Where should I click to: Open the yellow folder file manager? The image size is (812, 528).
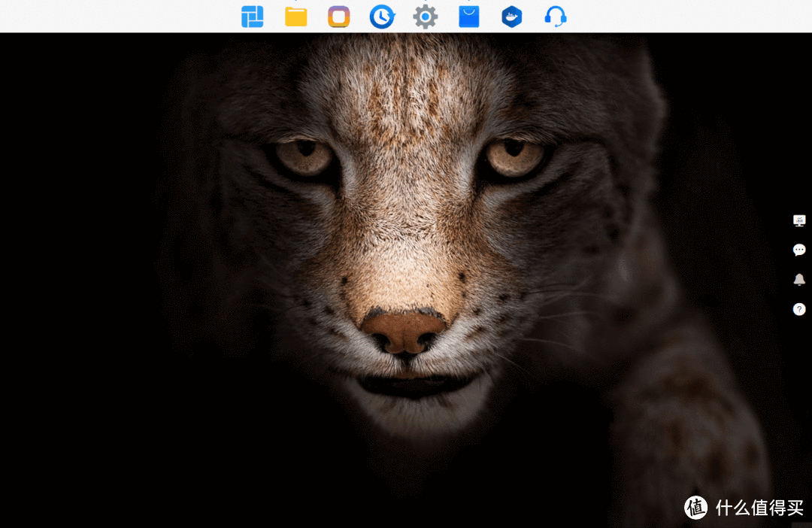(x=295, y=17)
